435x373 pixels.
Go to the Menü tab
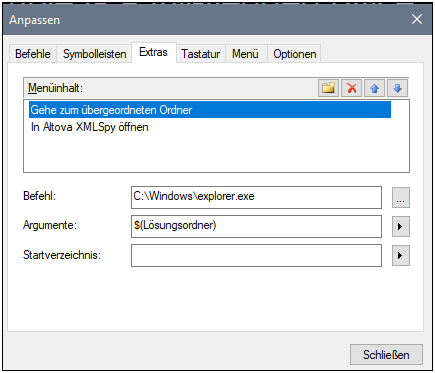coord(245,54)
